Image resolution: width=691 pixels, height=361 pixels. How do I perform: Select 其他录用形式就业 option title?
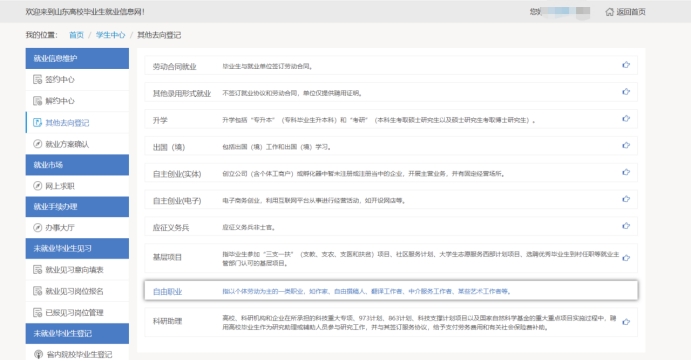(182, 93)
